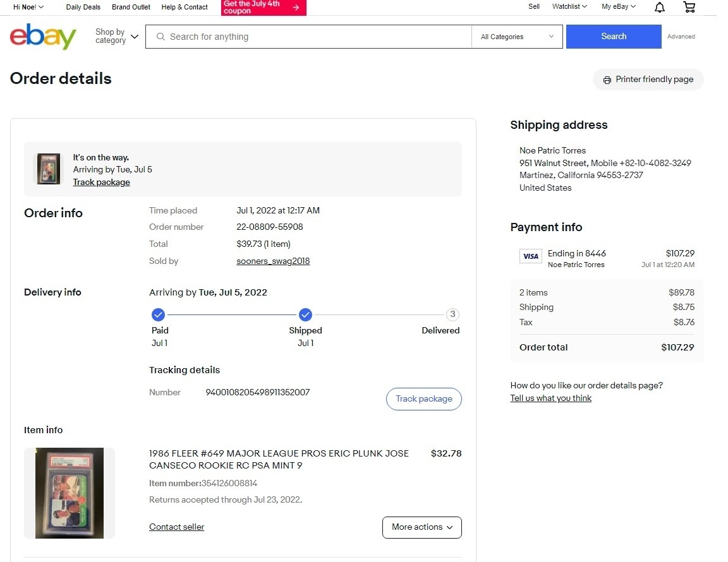
Task: Expand the More actions dropdown
Action: click(422, 527)
